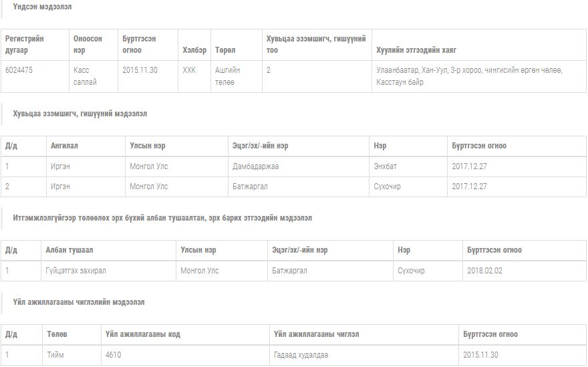The height and width of the screenshot is (367, 588).
Task: Select the registration date 2018.02.02
Action: pos(485,271)
